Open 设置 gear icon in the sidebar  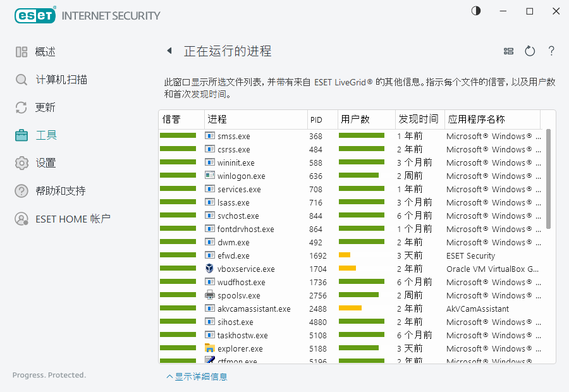pyautogui.click(x=21, y=163)
